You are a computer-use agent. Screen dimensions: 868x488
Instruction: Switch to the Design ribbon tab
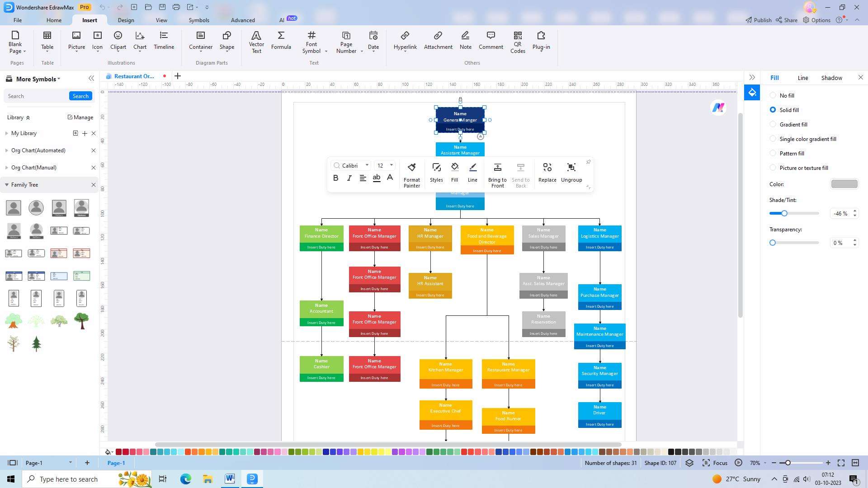126,20
